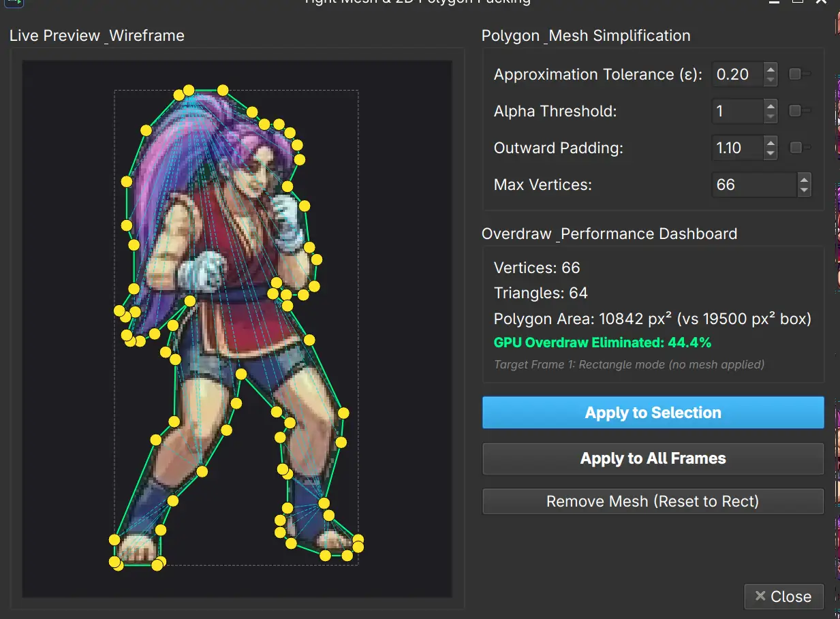Decrease Approximation Tolerance with the down arrow
Image resolution: width=840 pixels, height=619 pixels.
click(771, 80)
